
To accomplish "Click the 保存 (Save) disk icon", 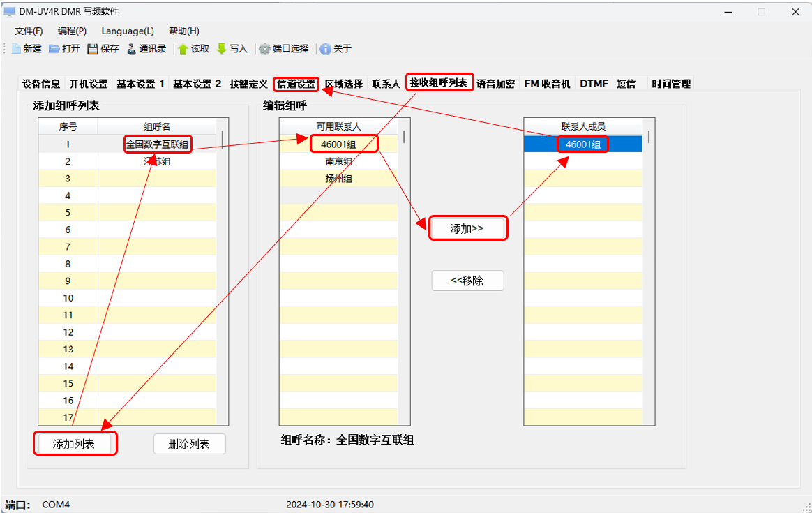I will [x=93, y=49].
